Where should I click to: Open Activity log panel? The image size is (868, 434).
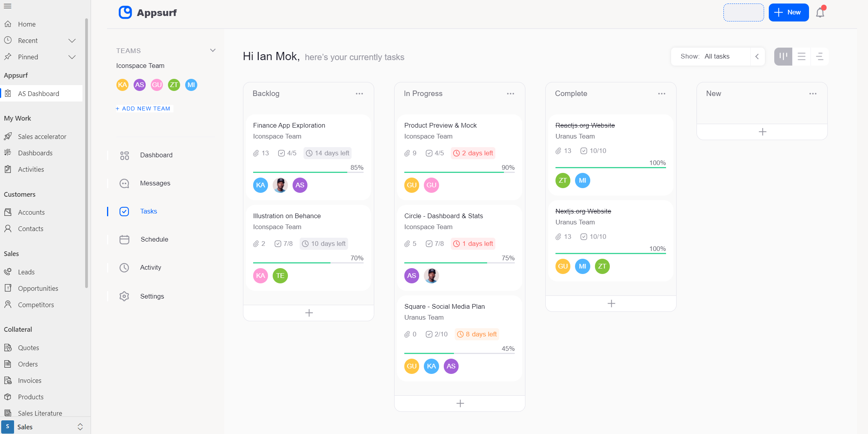pos(151,267)
